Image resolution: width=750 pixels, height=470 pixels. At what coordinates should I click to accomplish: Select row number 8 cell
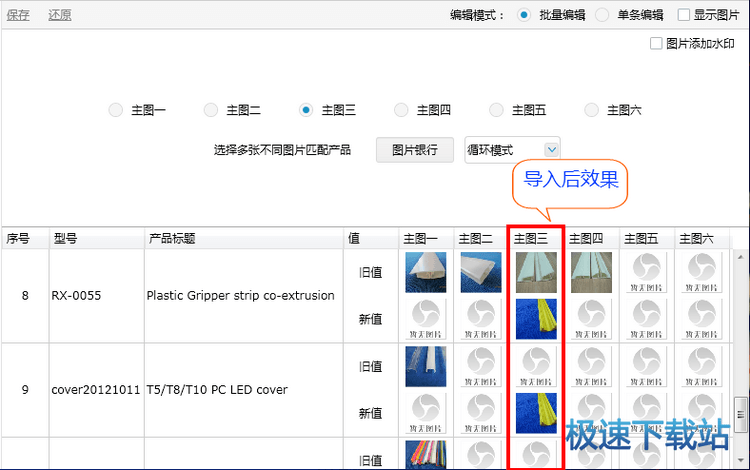point(25,295)
